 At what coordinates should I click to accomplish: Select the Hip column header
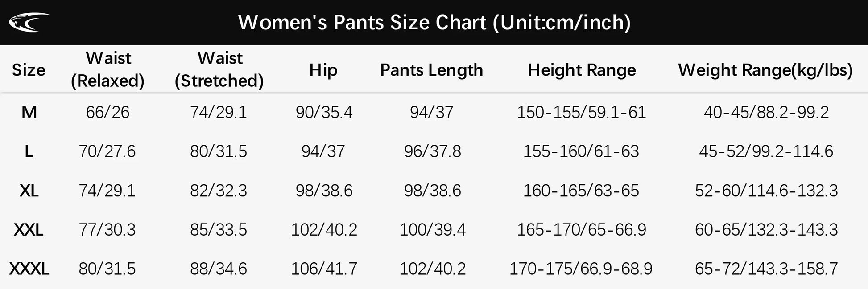coord(323,70)
